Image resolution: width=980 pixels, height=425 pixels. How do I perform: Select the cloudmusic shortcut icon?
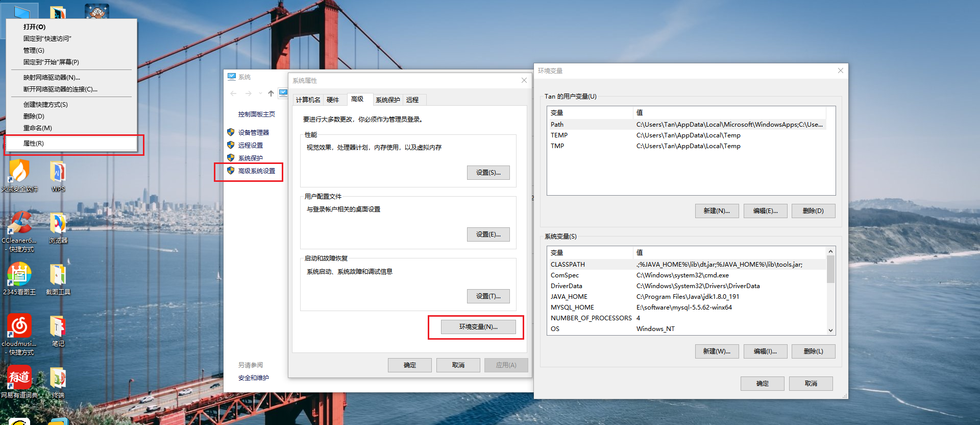tap(19, 327)
